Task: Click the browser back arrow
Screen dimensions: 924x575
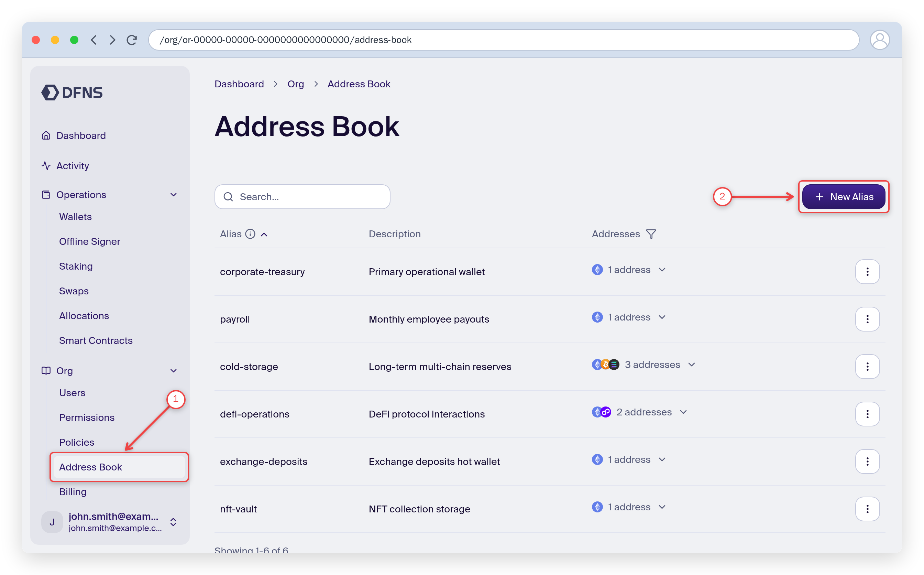Action: pyautogui.click(x=93, y=40)
